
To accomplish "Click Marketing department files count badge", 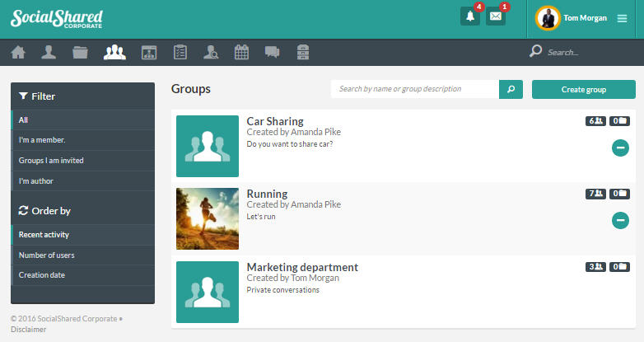I will [619, 267].
